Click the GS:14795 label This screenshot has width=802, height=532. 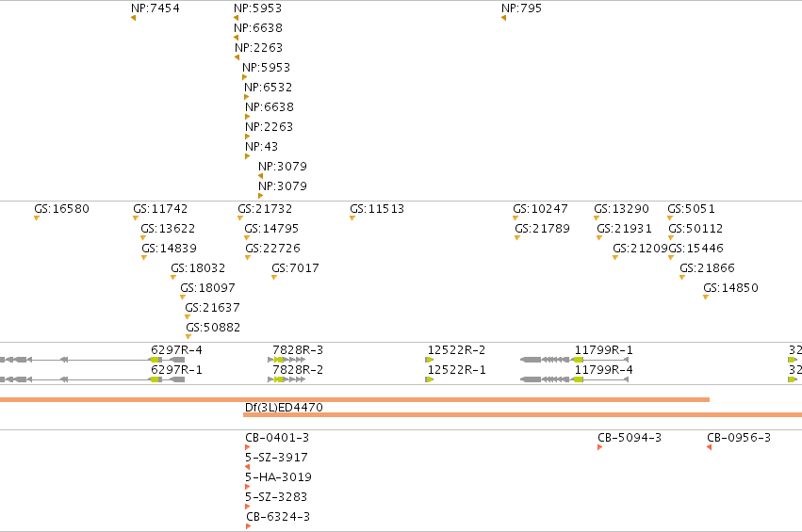click(x=271, y=229)
